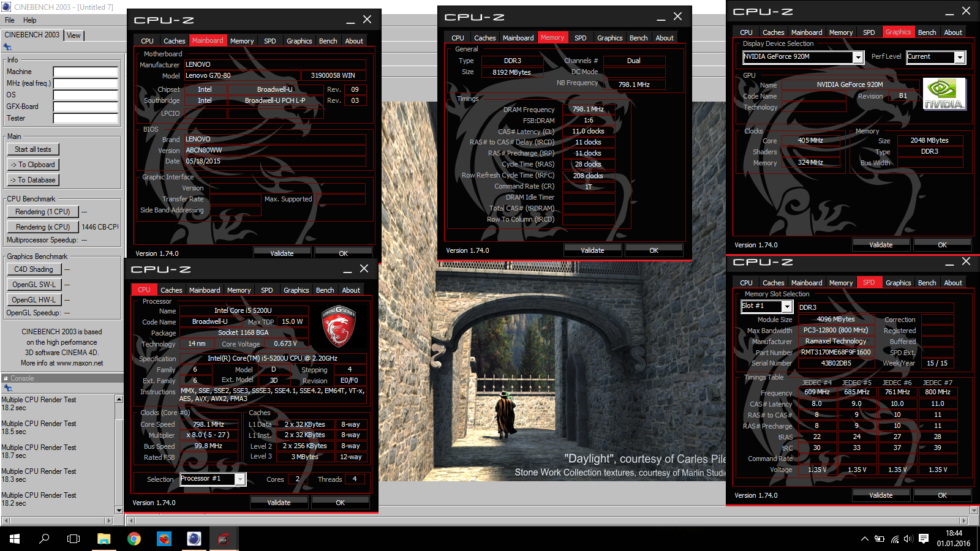Screen dimensions: 980x551
Task: Click Validate in the CPU window
Action: click(x=279, y=503)
